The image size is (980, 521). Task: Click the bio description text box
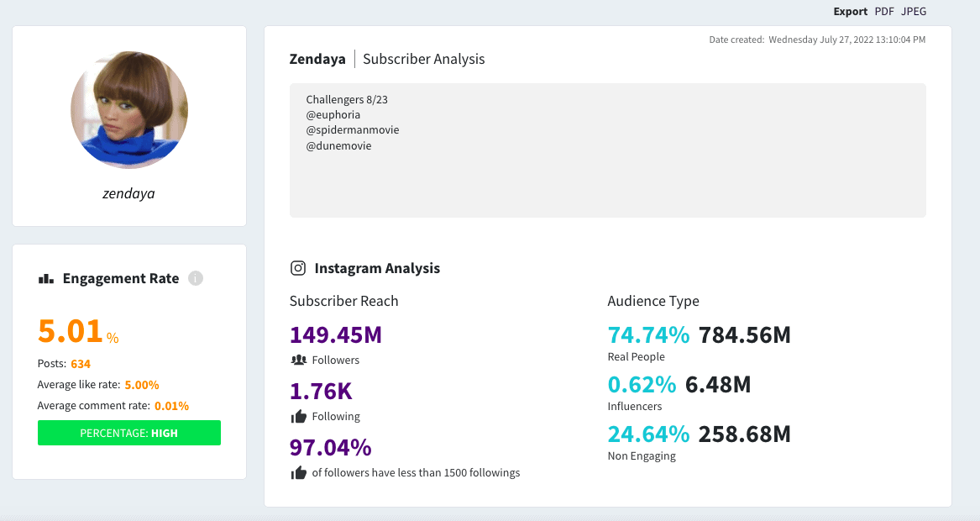tap(607, 150)
